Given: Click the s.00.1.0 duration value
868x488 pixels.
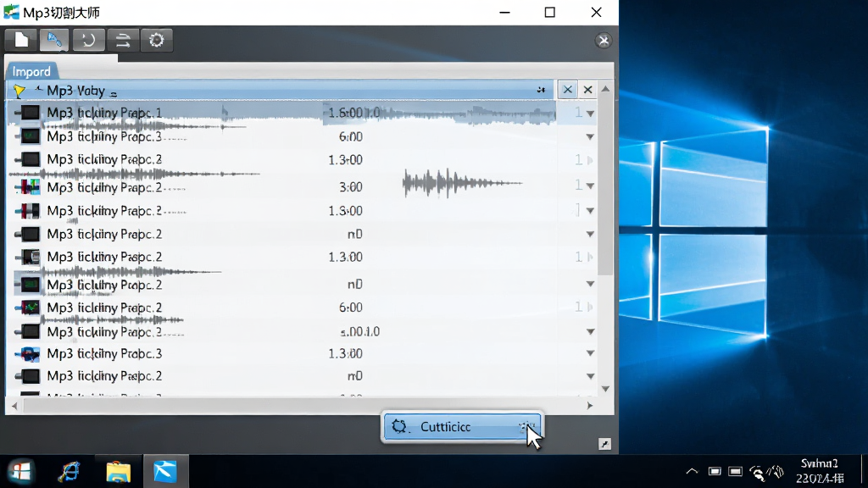Looking at the screenshot, I should [359, 332].
